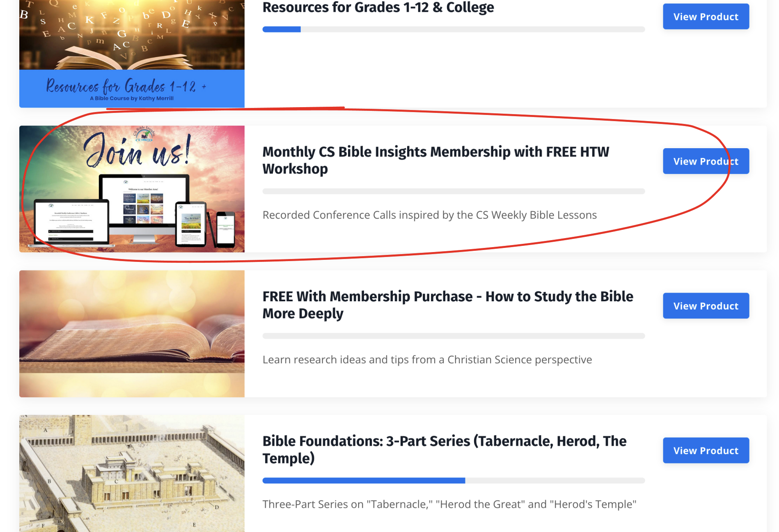Click View Product for How to Study the Bible
The width and height of the screenshot is (779, 532).
[706, 306]
